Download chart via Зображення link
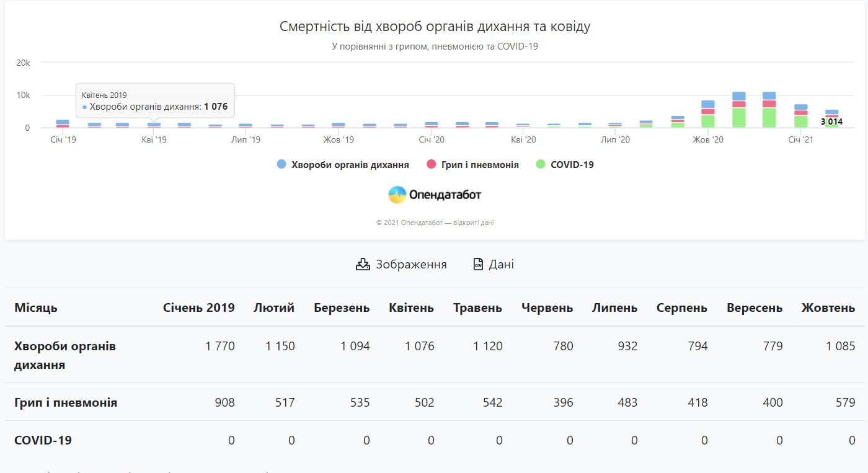 click(410, 264)
